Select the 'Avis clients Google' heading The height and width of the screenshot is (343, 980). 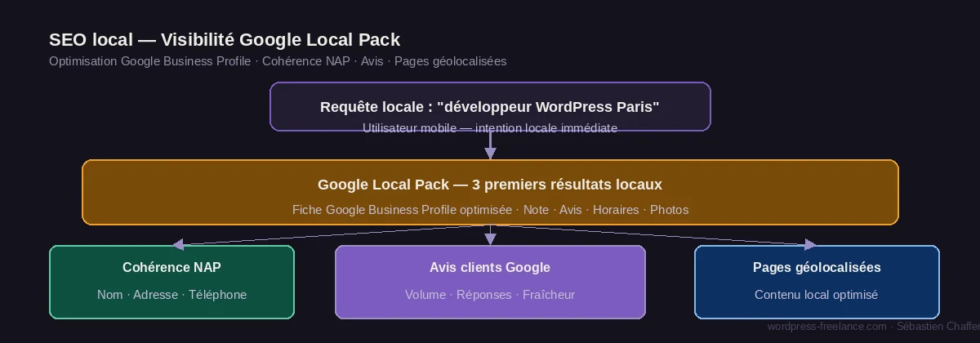tap(490, 267)
